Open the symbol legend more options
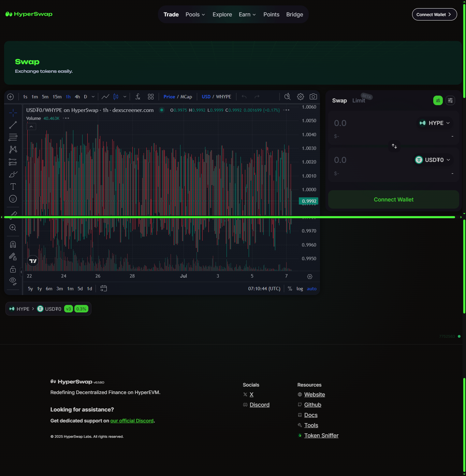466x476 pixels. pyautogui.click(x=287, y=110)
